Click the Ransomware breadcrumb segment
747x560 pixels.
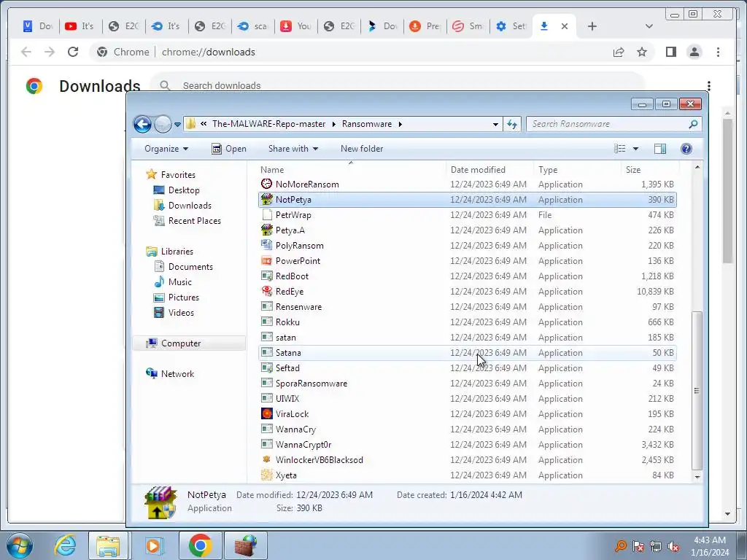click(367, 124)
